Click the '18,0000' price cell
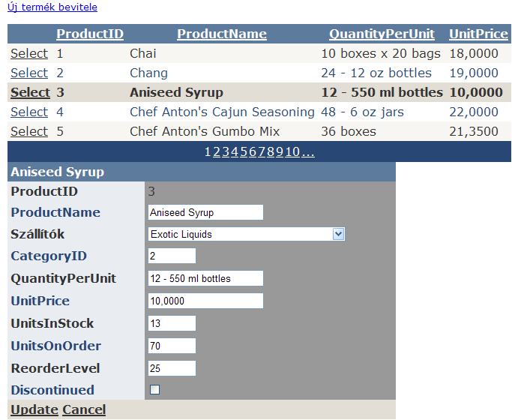Image resolution: width=512 pixels, height=420 pixels. (474, 53)
